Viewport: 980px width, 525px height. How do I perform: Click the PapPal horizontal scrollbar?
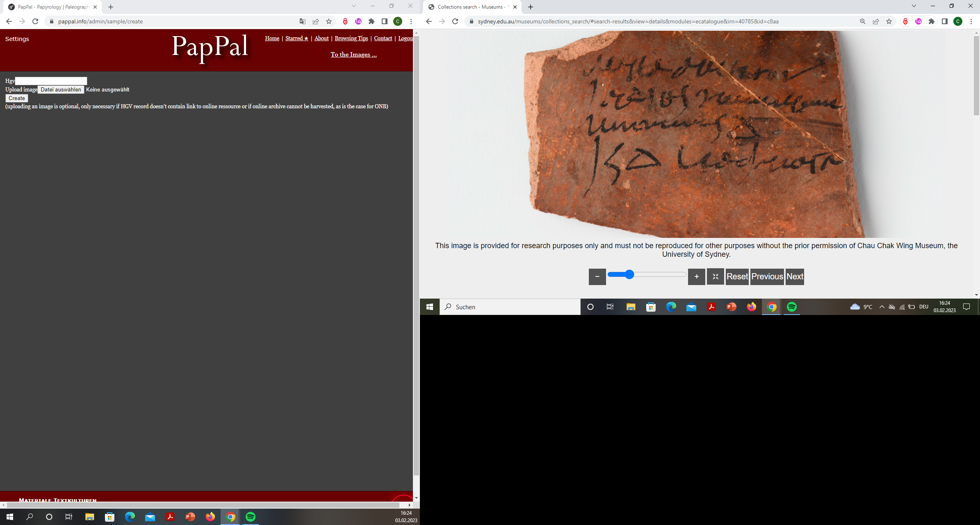pos(203,505)
